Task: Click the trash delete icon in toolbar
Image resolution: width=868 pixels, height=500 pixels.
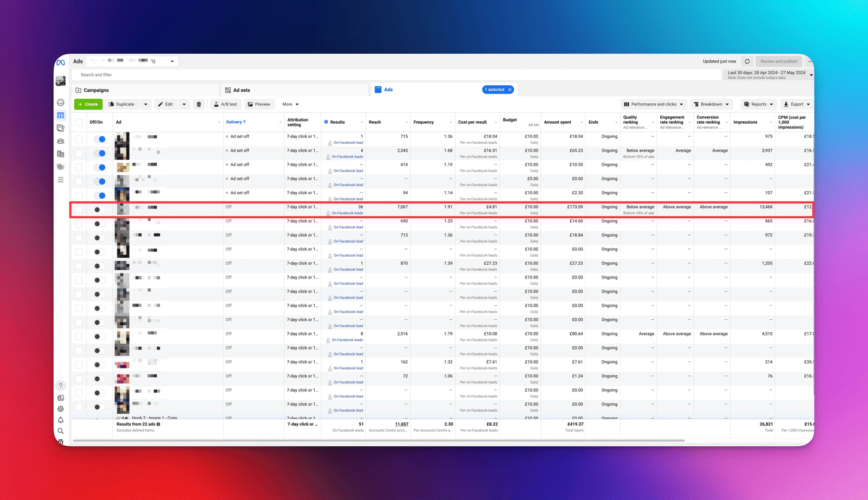Action: pos(199,104)
